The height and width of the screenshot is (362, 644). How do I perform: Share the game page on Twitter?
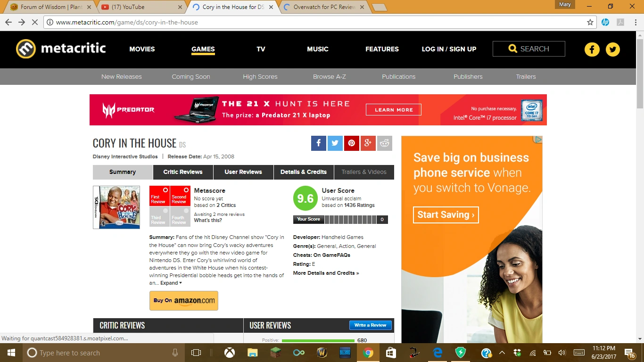[x=335, y=143]
